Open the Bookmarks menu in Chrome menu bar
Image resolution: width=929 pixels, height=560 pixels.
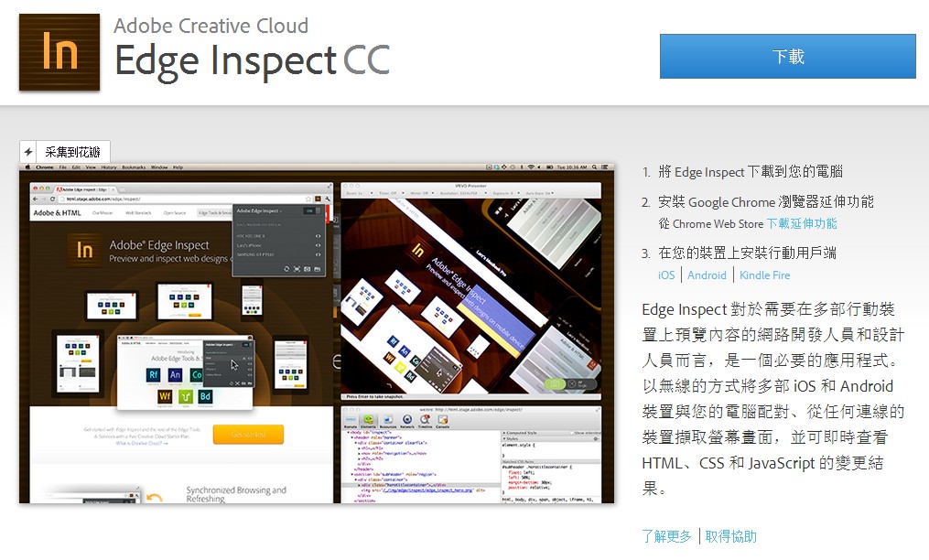(134, 167)
